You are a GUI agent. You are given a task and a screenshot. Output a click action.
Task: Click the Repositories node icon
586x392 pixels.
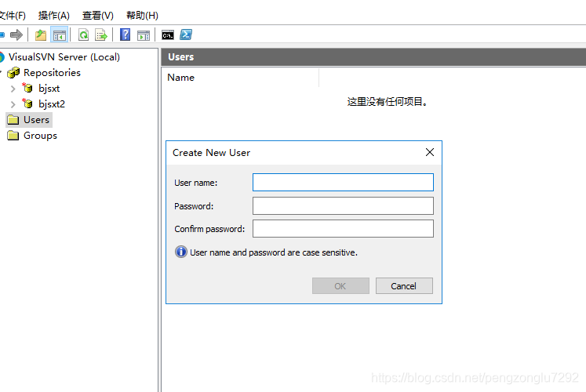point(13,72)
